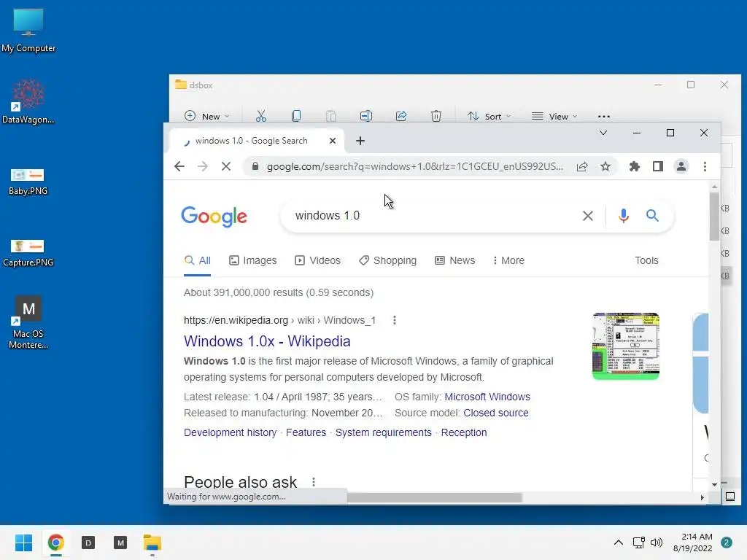Open Windows 1.0x - Wikipedia result
The width and height of the screenshot is (747, 560).
267,341
